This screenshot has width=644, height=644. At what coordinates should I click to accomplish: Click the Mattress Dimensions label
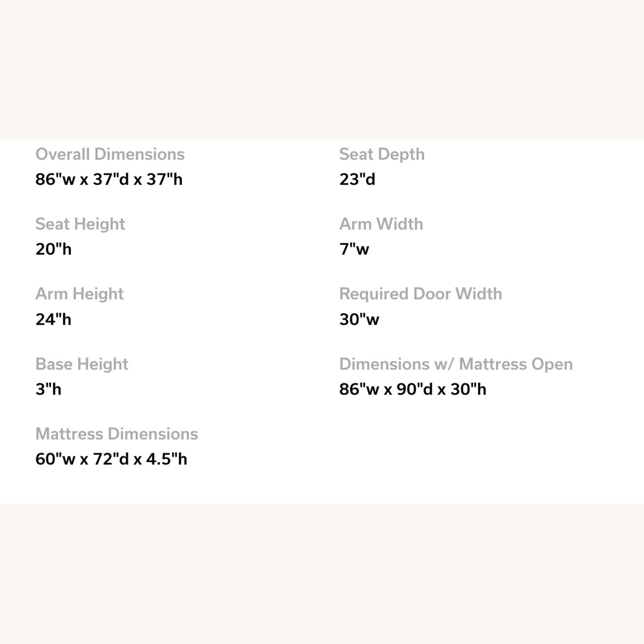tap(117, 434)
